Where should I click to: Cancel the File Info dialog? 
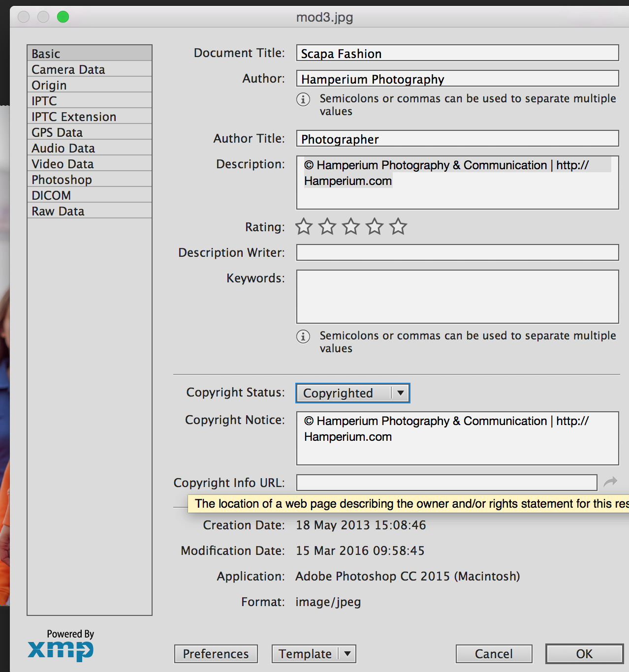coord(494,654)
